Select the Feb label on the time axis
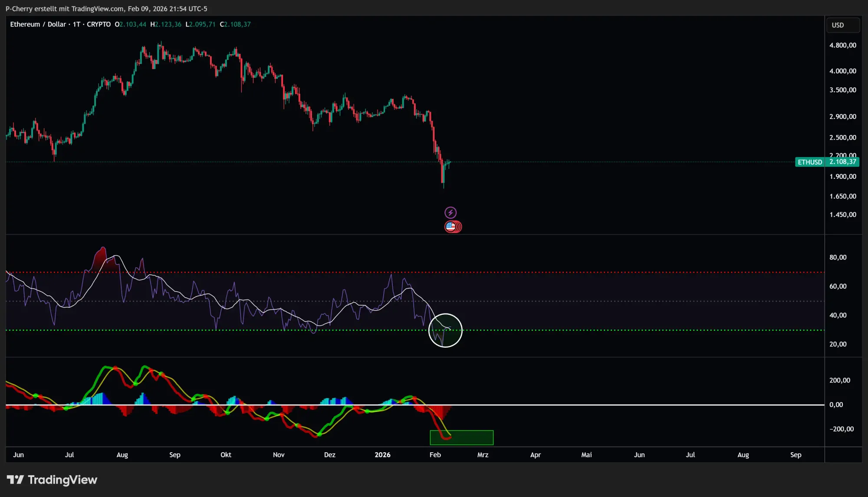The height and width of the screenshot is (497, 868). pyautogui.click(x=435, y=455)
